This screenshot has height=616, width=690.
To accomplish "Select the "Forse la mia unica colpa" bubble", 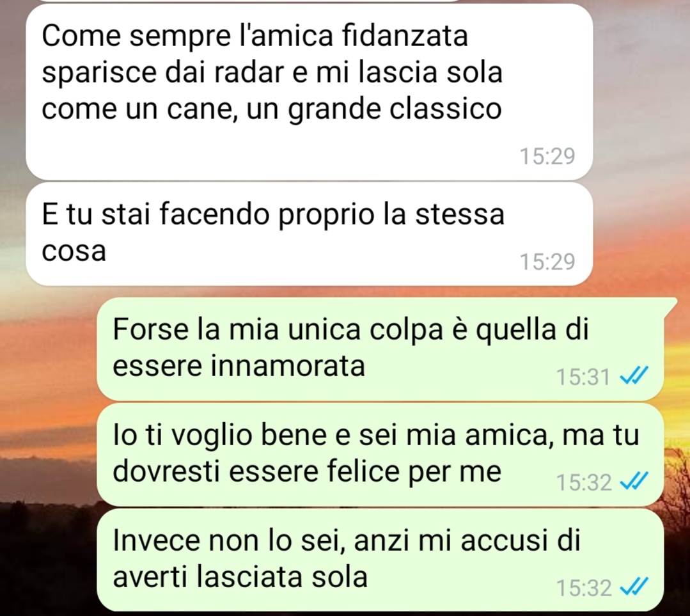I will [380, 349].
